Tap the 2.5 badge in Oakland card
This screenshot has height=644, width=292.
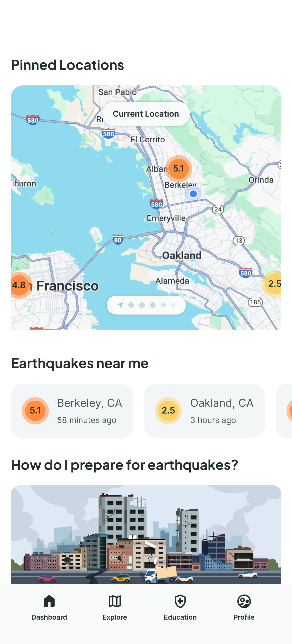168,411
